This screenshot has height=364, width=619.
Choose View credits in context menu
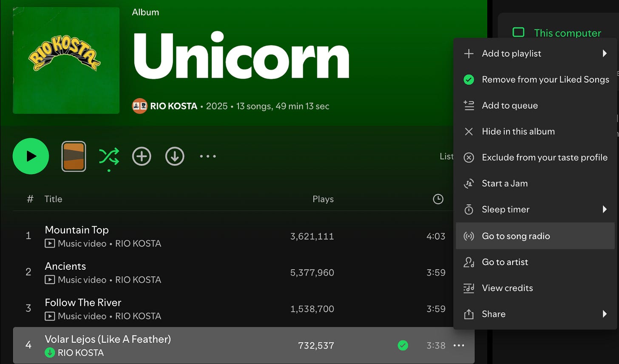(x=535, y=288)
